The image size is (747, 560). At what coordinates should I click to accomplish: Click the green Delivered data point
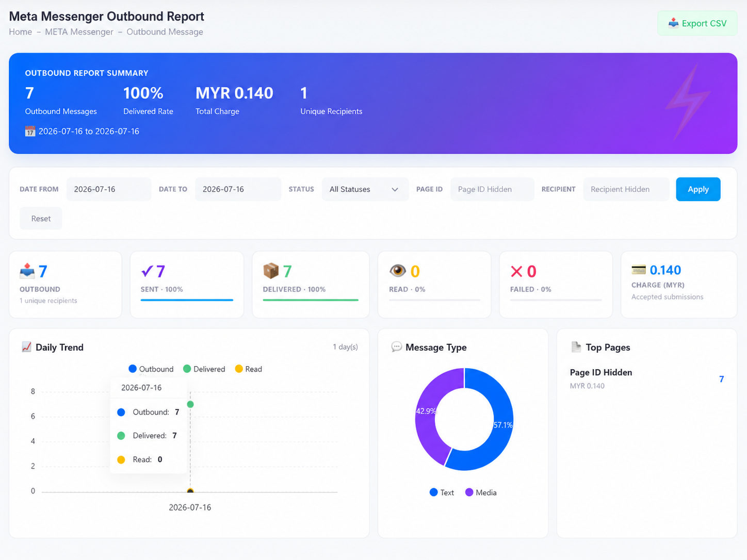click(190, 404)
